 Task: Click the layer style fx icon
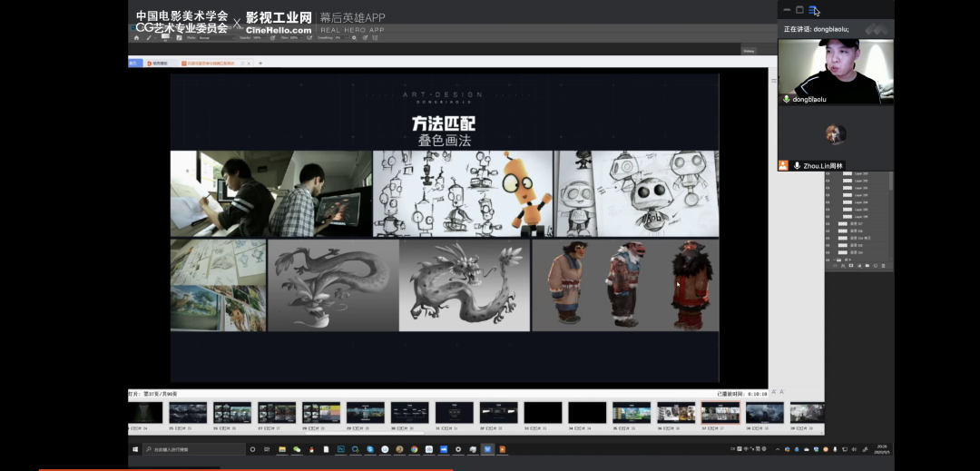[x=843, y=266]
